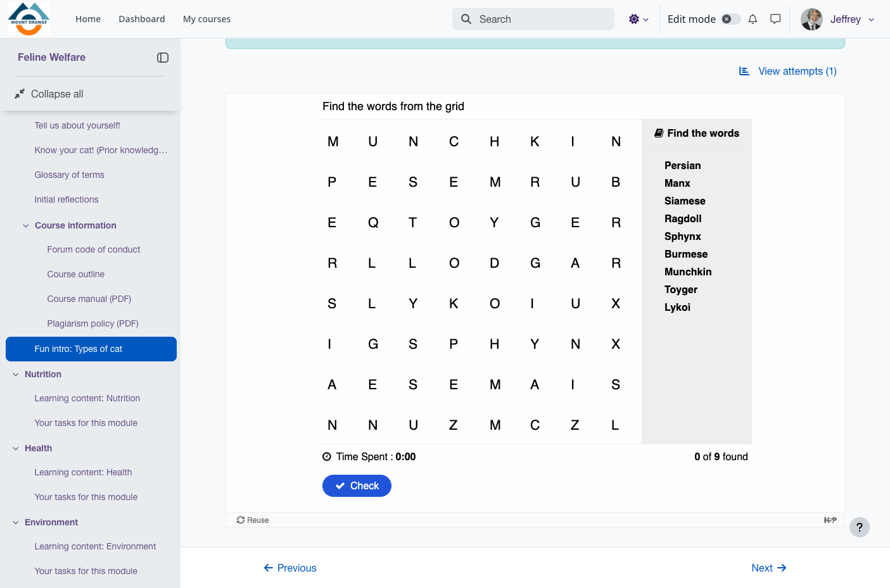Open Course outline item

(76, 274)
